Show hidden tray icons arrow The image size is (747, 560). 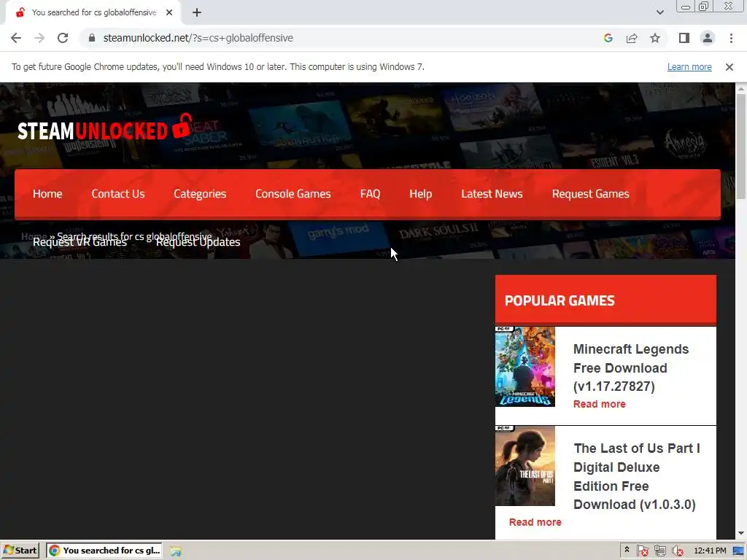coord(627,550)
